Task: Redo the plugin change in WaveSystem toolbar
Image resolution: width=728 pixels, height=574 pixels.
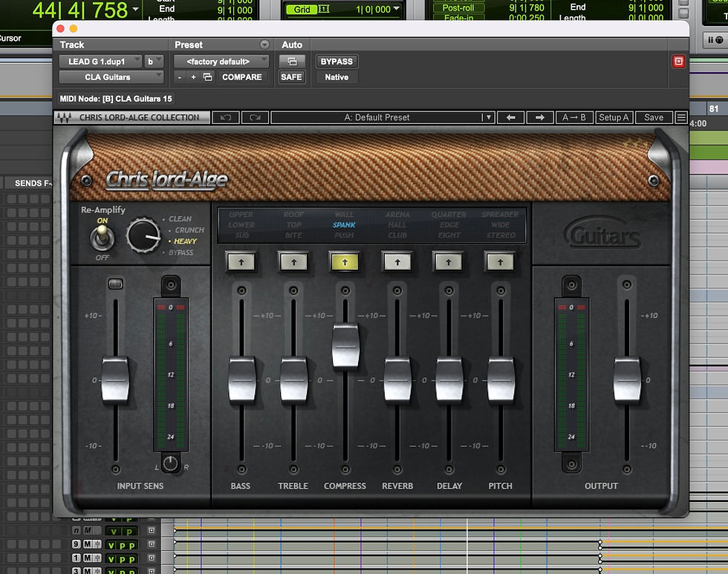Action: click(x=255, y=117)
